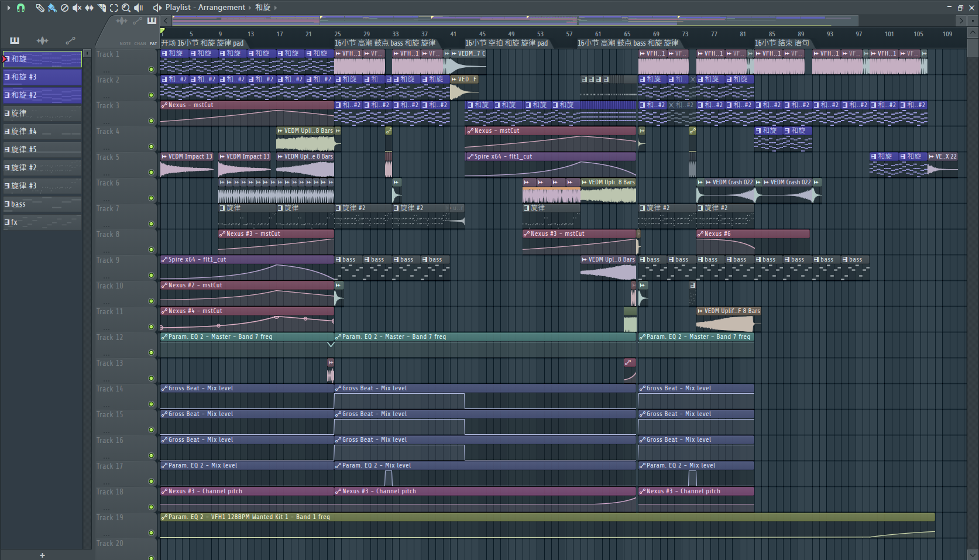Image resolution: width=979 pixels, height=560 pixels.
Task: Select the Draw pencil tool
Action: point(40,8)
